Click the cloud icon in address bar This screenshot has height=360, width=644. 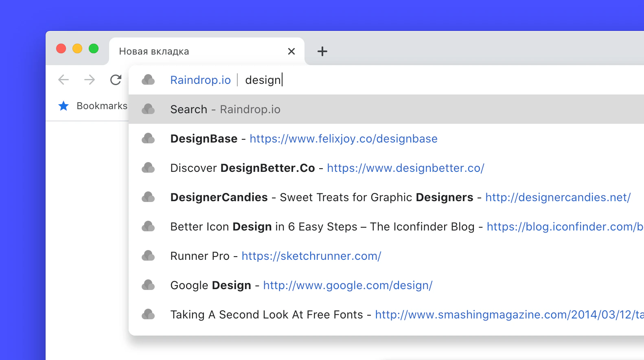[x=148, y=80]
